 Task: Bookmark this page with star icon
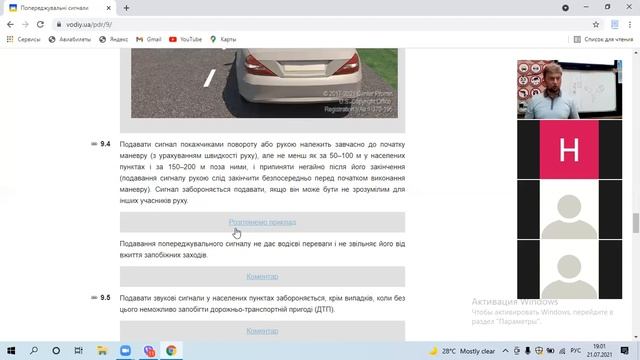point(596,24)
